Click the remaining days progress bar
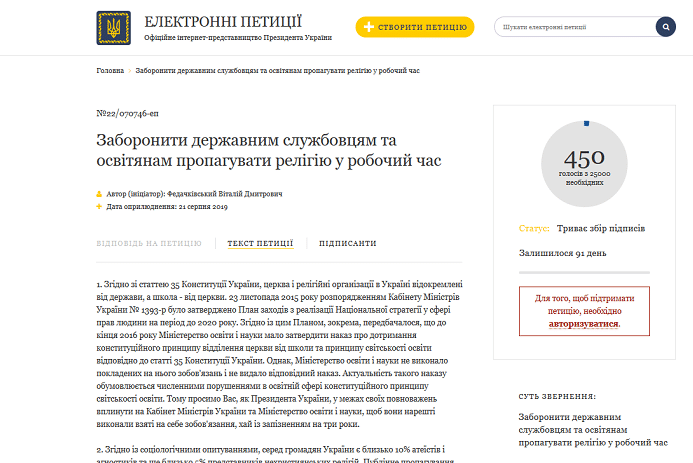693x463 pixels. (584, 273)
